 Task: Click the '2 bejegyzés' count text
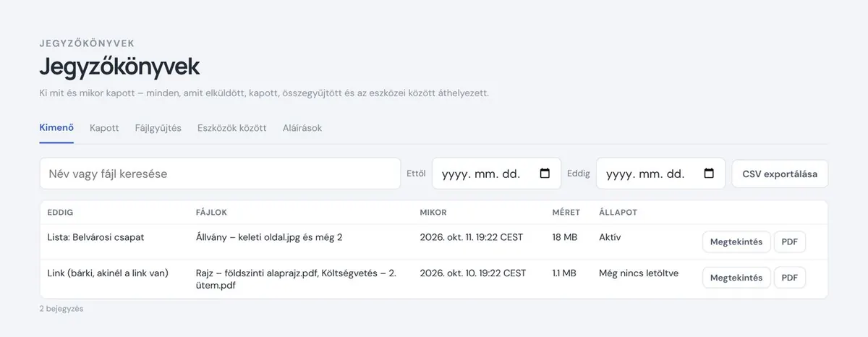click(x=61, y=309)
